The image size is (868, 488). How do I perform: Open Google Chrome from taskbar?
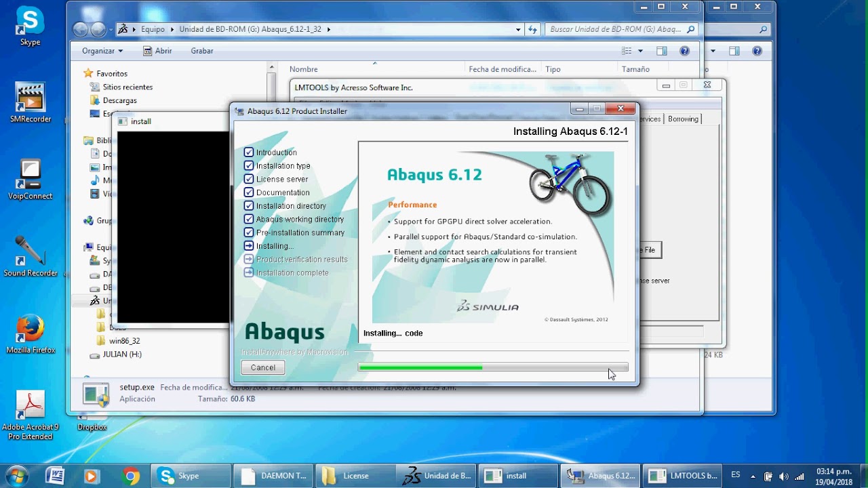132,476
